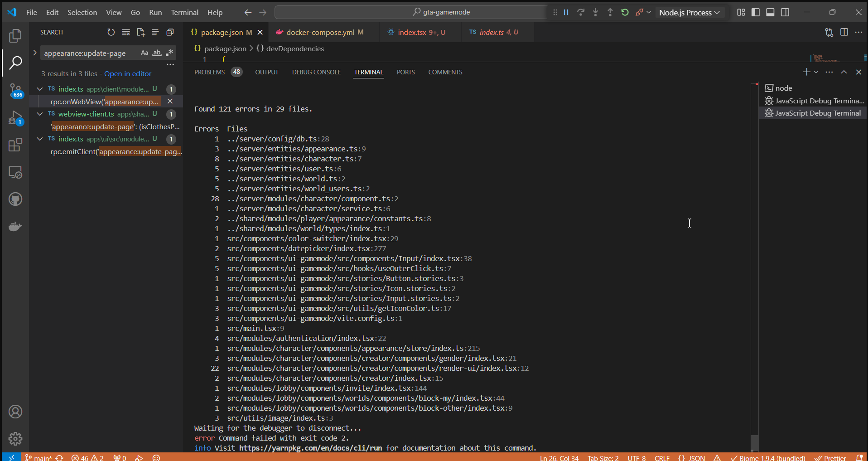The width and height of the screenshot is (868, 461).
Task: Open Run and Debug view
Action: [15, 118]
